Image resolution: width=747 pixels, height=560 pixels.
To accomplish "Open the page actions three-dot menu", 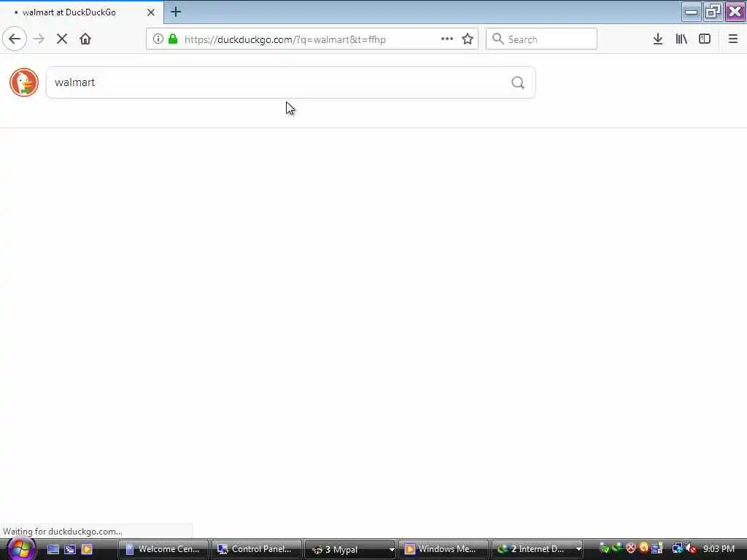I will (447, 39).
